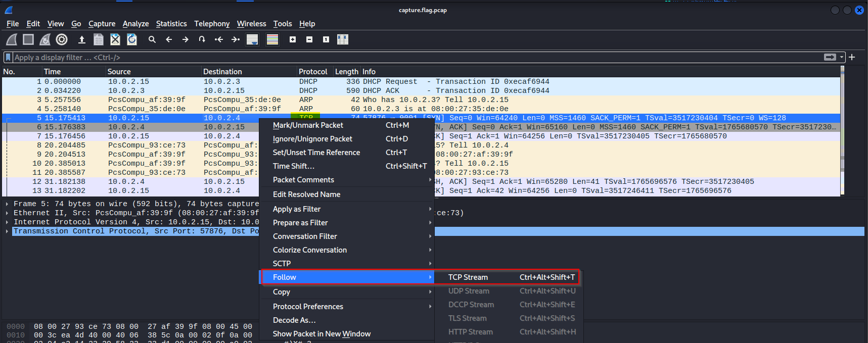868x343 pixels.
Task: Open the Wireless menu
Action: (x=251, y=24)
